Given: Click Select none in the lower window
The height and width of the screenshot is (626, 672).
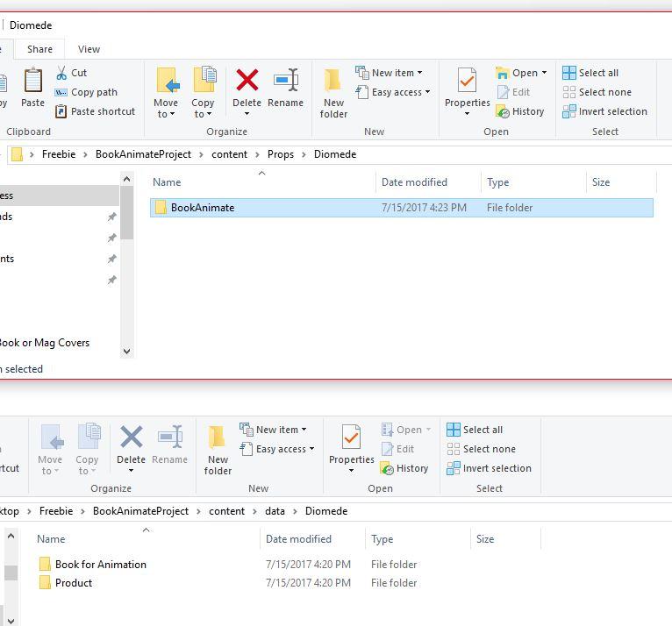Looking at the screenshot, I should [482, 449].
